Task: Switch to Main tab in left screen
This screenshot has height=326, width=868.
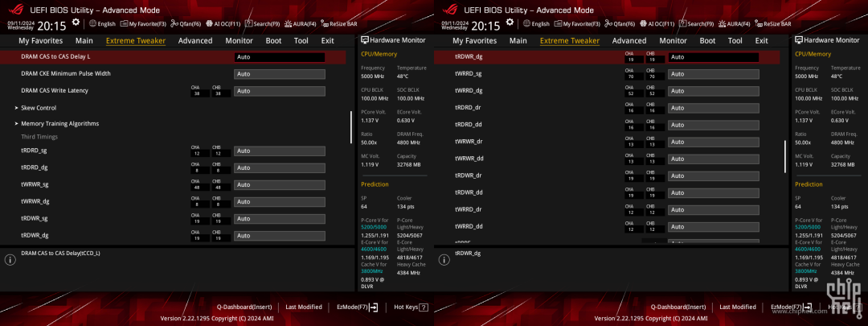Action: click(x=84, y=40)
